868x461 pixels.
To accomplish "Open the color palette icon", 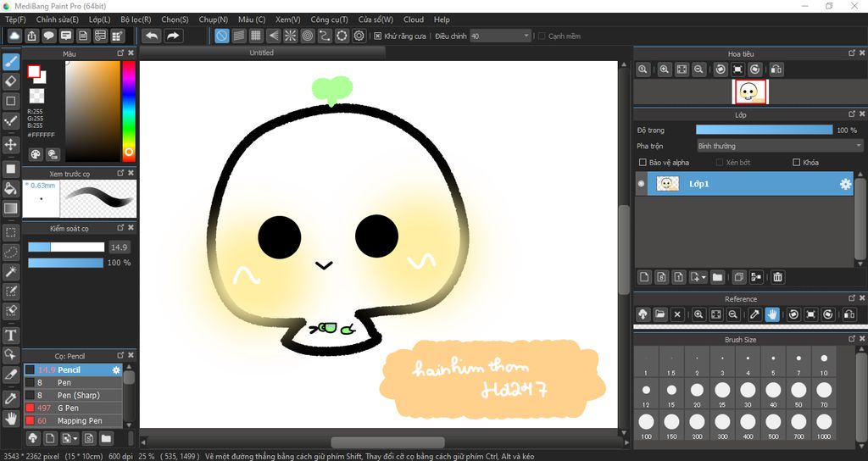I will point(36,154).
